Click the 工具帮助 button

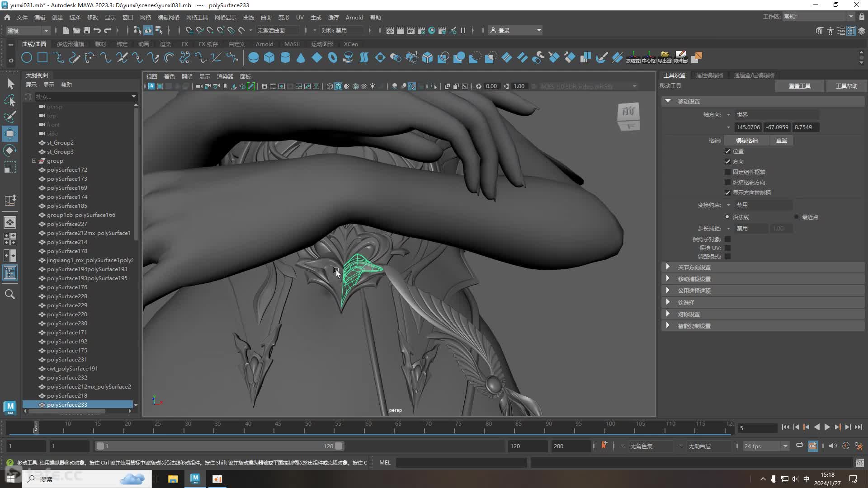coord(846,86)
